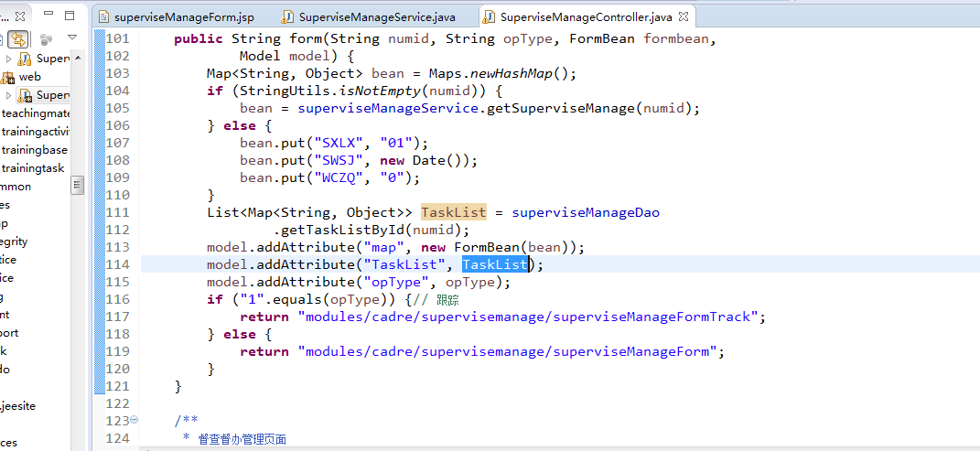Screen dimensions: 980x451
Task: Select the trainingbase package item
Action: 35,150
